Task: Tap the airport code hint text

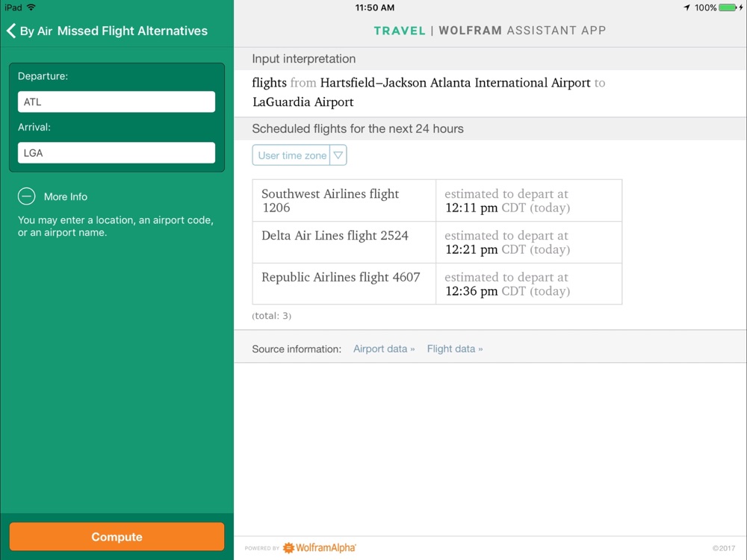Action: 115,226
